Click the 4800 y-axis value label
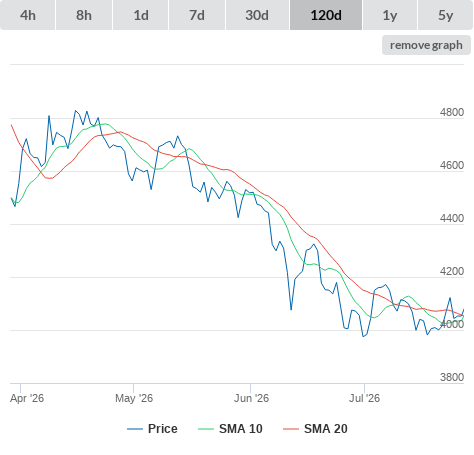The width and height of the screenshot is (474, 455). (452, 112)
